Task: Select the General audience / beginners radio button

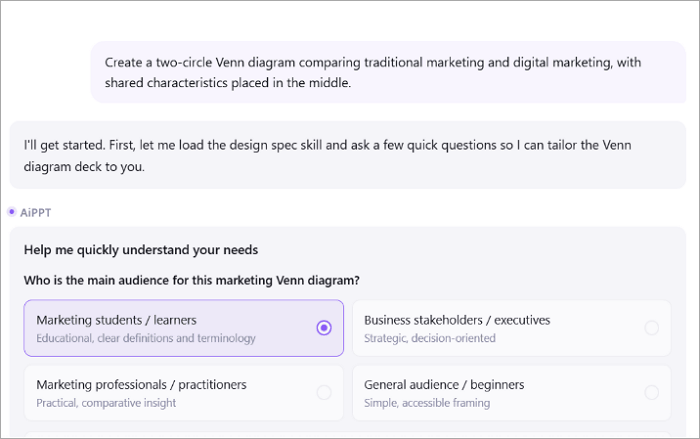Action: (x=651, y=393)
